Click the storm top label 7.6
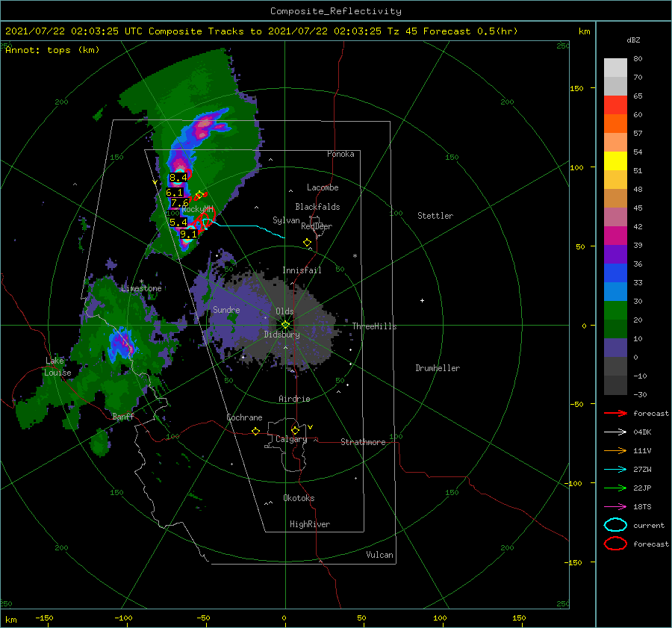 [179, 203]
